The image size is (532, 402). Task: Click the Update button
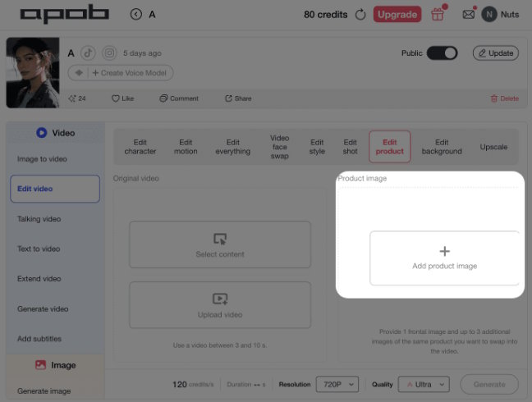(496, 53)
